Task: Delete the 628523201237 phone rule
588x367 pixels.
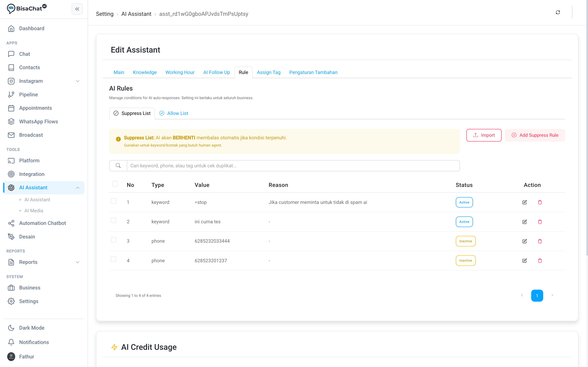Action: click(540, 260)
